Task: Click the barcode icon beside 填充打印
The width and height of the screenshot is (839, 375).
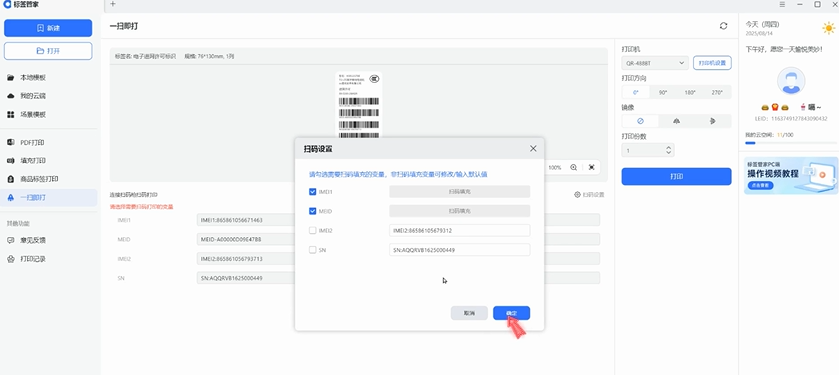Action: [x=11, y=161]
